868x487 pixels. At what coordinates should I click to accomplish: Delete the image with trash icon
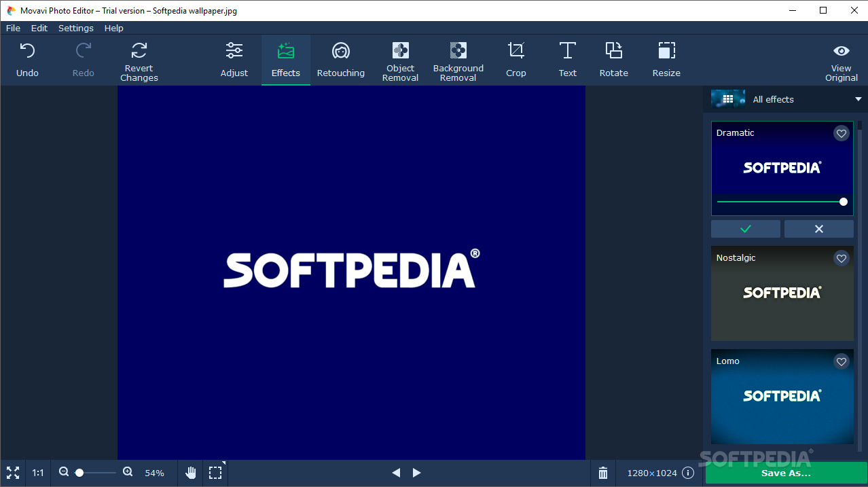603,473
